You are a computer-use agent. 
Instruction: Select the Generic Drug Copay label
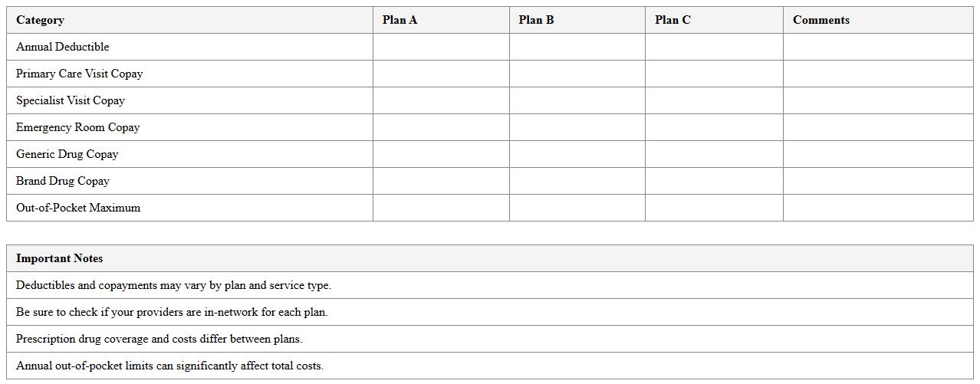(x=67, y=154)
